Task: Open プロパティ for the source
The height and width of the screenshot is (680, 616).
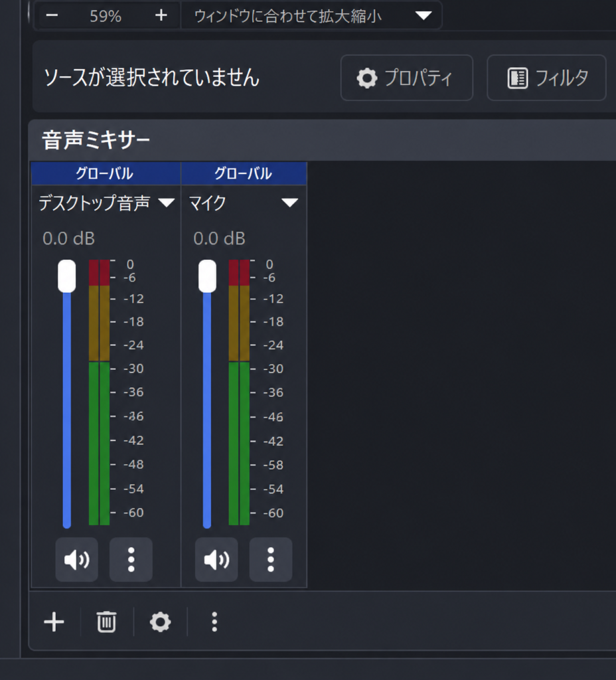Action: tap(407, 78)
